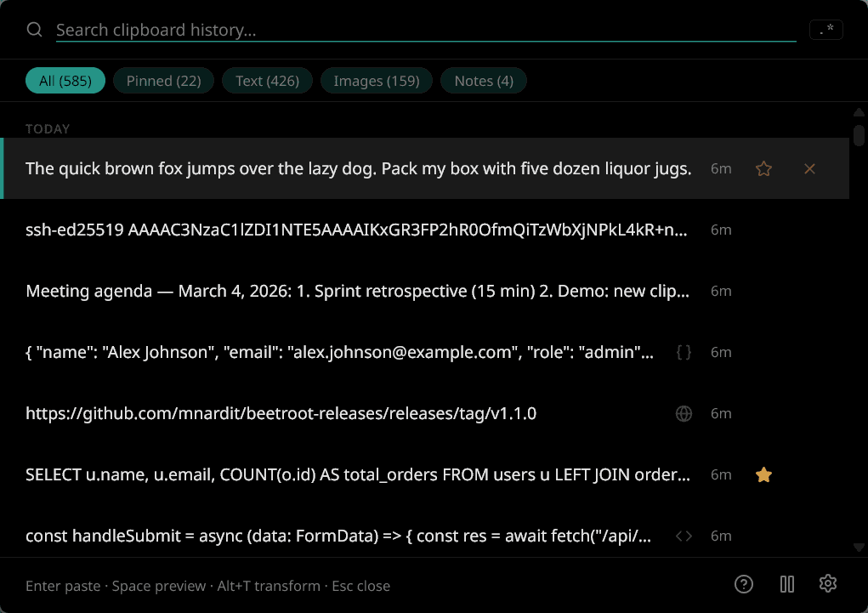Unpin the starred SELECT query entry
The width and height of the screenshot is (868, 613).
pyautogui.click(x=763, y=474)
